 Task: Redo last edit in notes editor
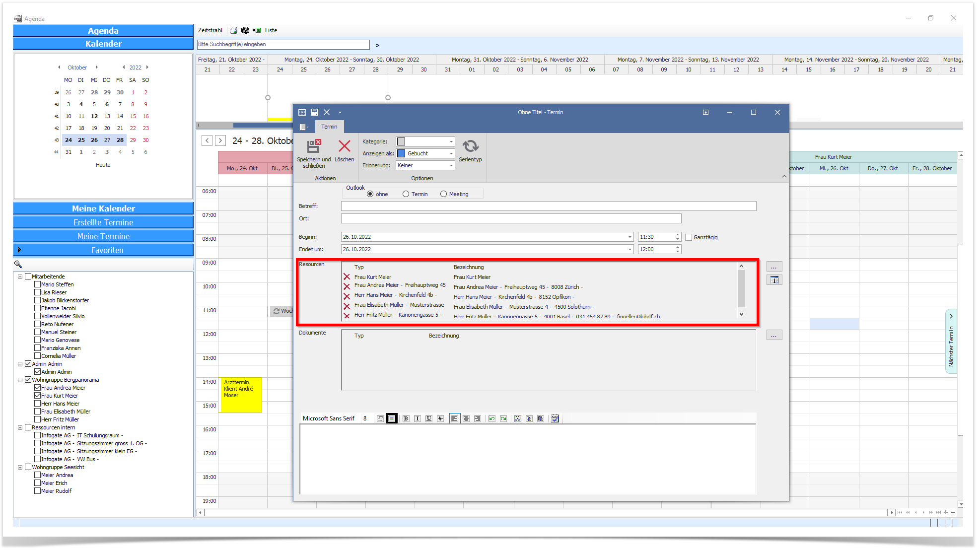click(x=503, y=418)
